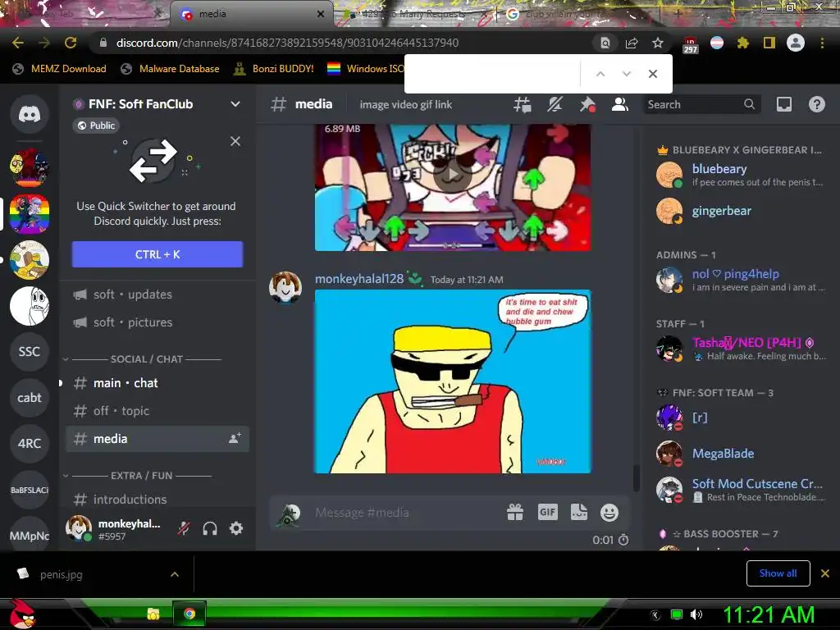This screenshot has width=840, height=630.
Task: Open the Duke Nukem drawing image
Action: (453, 381)
